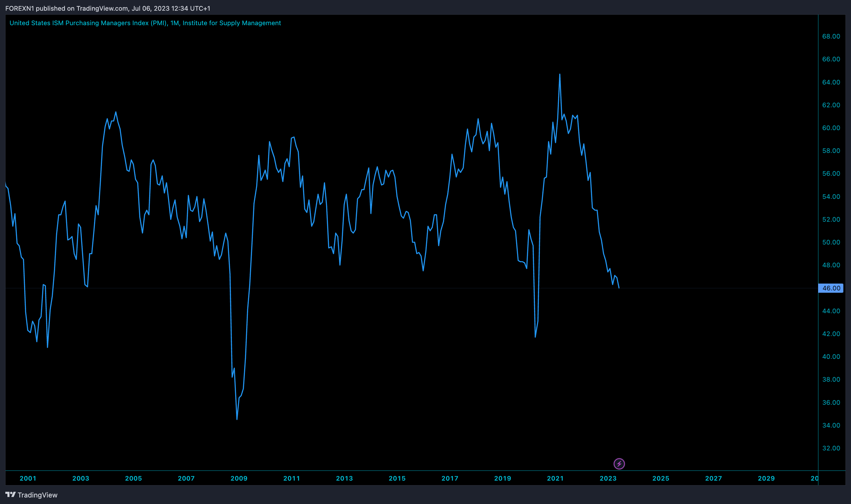Click the 56.00 price scale label

831,174
